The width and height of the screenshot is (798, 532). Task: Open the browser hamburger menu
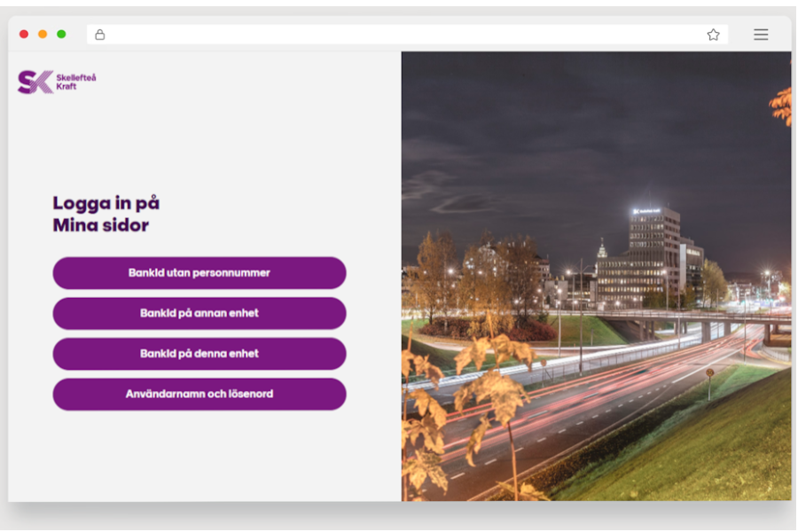761,35
